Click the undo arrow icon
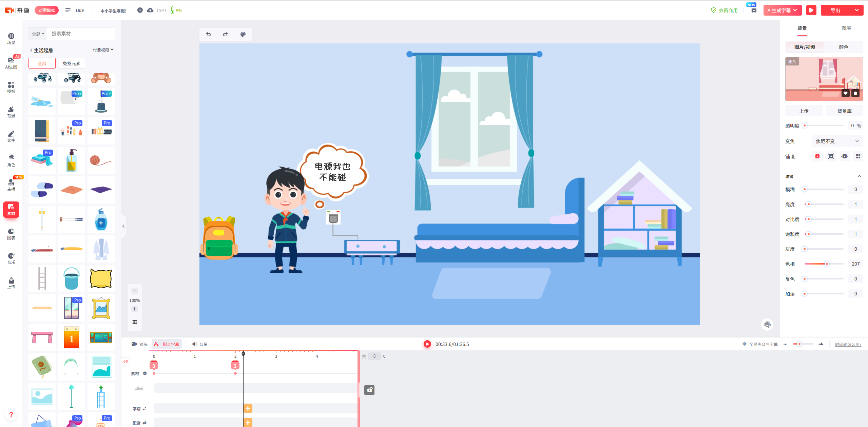The height and width of the screenshot is (427, 868). [208, 34]
